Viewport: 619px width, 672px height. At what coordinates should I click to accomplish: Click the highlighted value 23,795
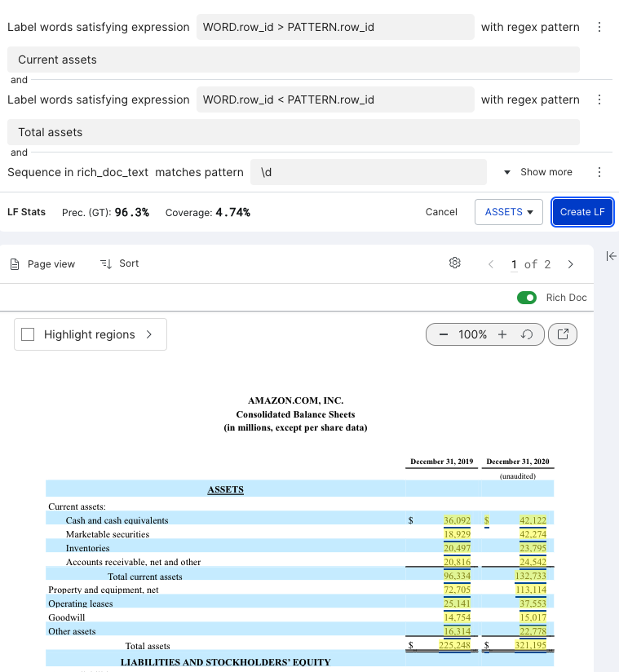coord(533,548)
